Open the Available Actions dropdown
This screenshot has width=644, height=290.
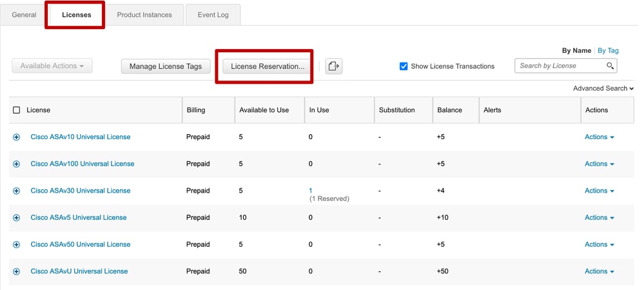tap(52, 66)
